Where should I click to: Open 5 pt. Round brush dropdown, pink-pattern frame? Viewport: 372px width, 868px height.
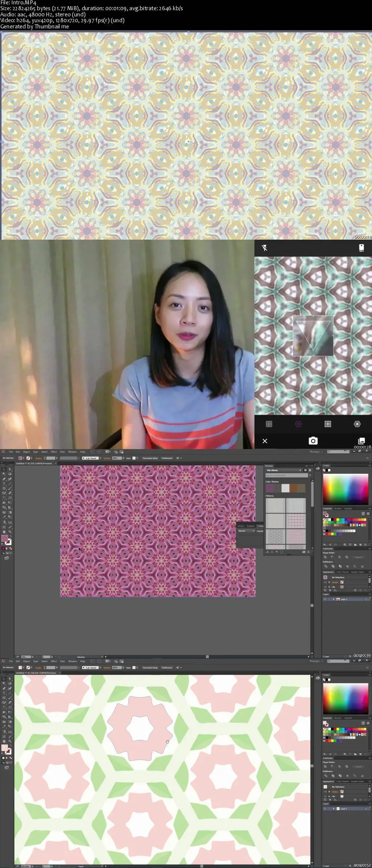[x=100, y=458]
